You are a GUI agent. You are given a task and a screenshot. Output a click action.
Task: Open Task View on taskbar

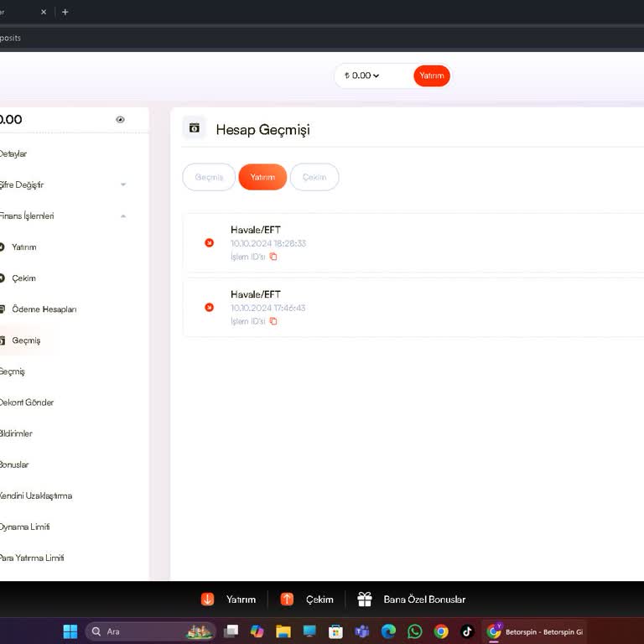[231, 631]
